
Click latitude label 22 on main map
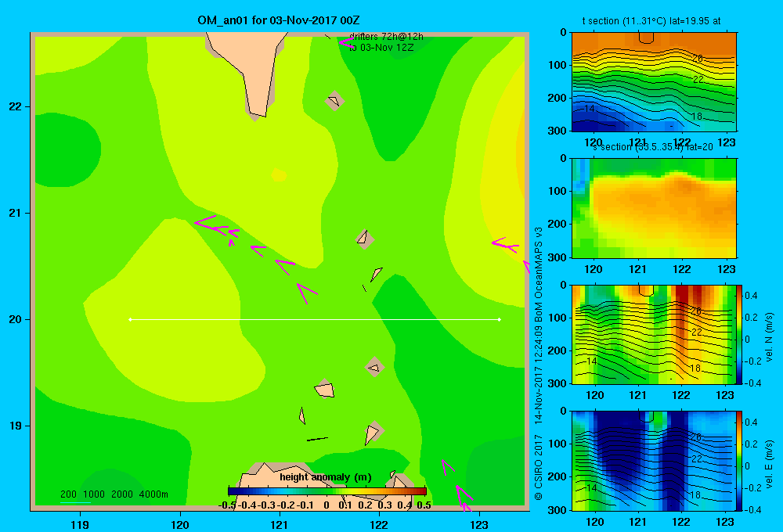click(x=16, y=107)
